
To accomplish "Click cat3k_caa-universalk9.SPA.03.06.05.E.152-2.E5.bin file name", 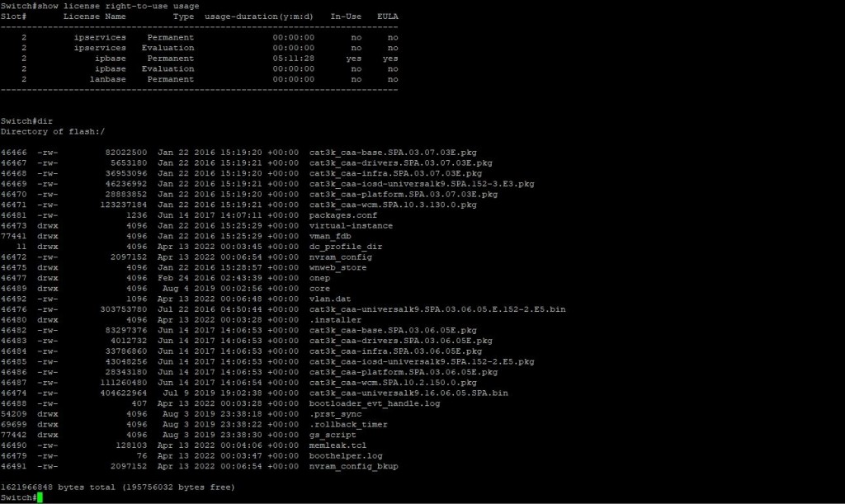I will (437, 309).
